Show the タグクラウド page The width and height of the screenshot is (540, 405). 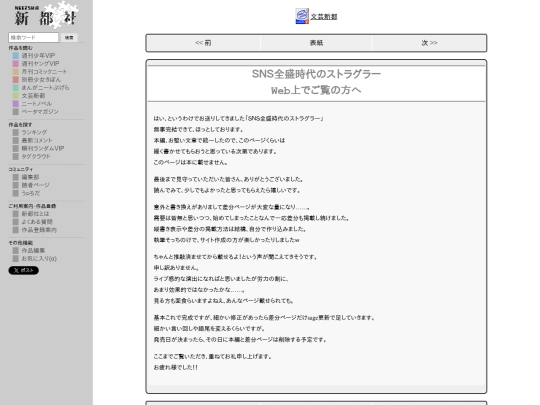click(x=36, y=156)
